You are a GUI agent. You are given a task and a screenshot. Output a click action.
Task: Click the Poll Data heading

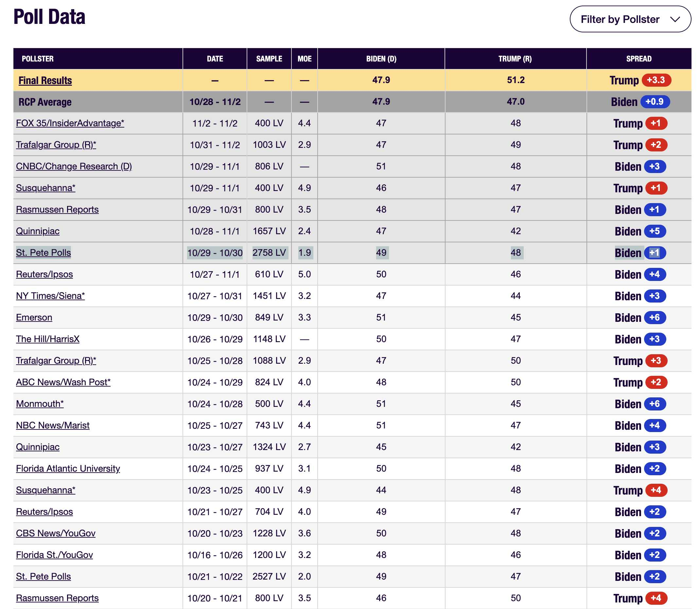[49, 17]
